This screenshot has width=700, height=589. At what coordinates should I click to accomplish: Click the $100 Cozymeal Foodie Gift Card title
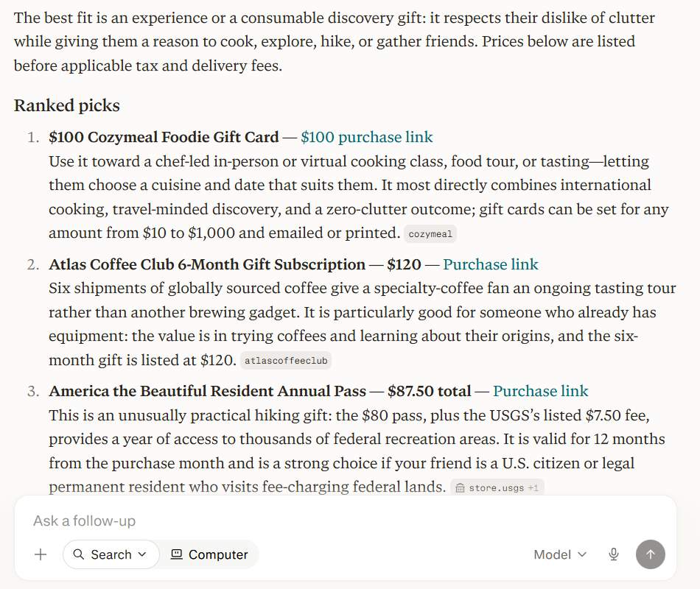(x=164, y=137)
